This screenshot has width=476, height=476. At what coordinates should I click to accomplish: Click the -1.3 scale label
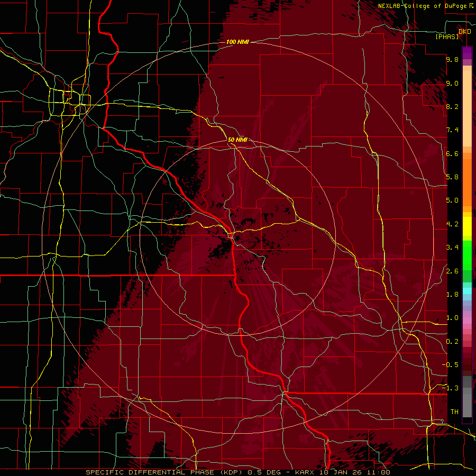(450, 388)
